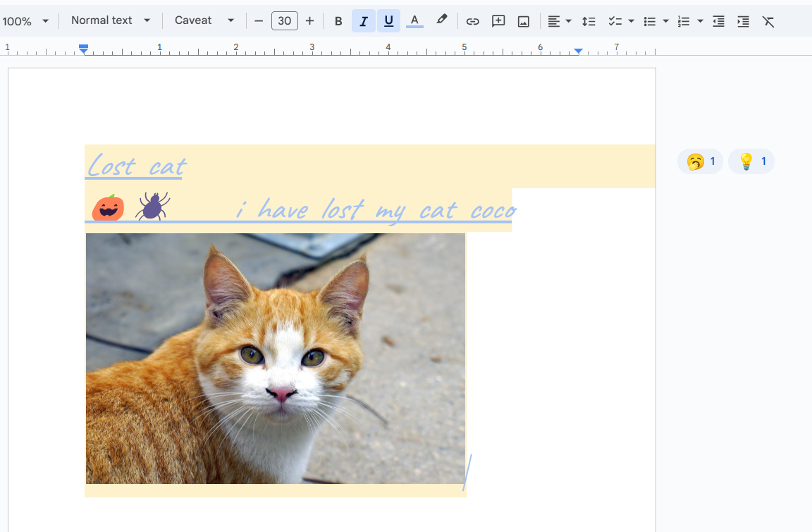The width and height of the screenshot is (812, 532).
Task: Toggle italic formatting off
Action: [x=364, y=21]
